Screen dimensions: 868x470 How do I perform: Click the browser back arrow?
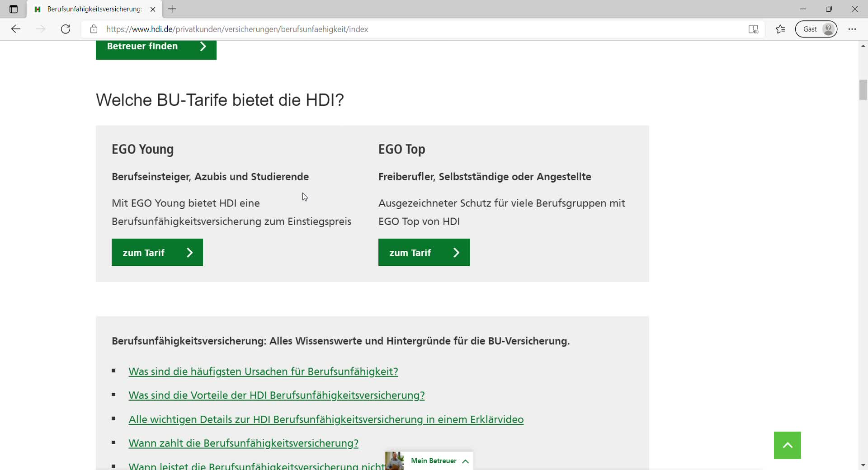[16, 29]
